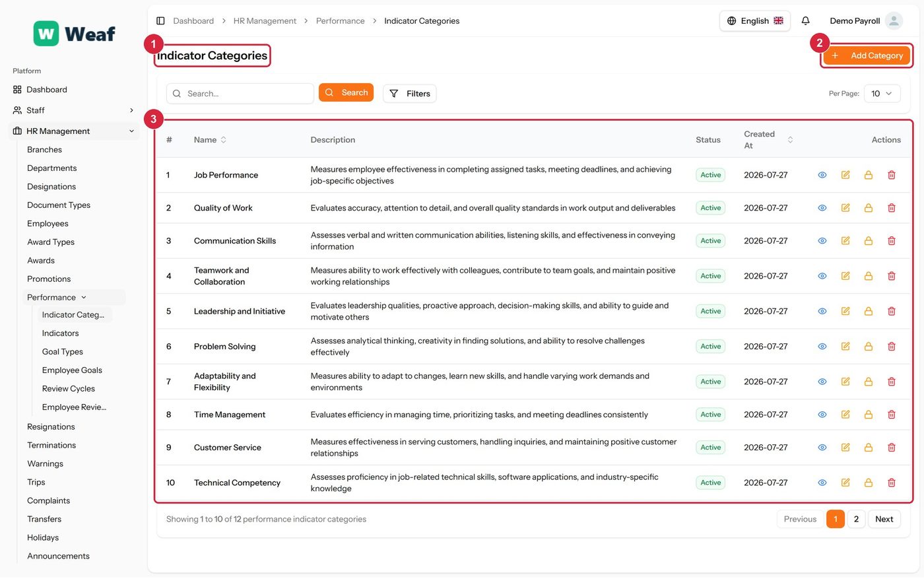The height and width of the screenshot is (579, 924).
Task: Click lock icon for Quality of Work
Action: click(869, 208)
